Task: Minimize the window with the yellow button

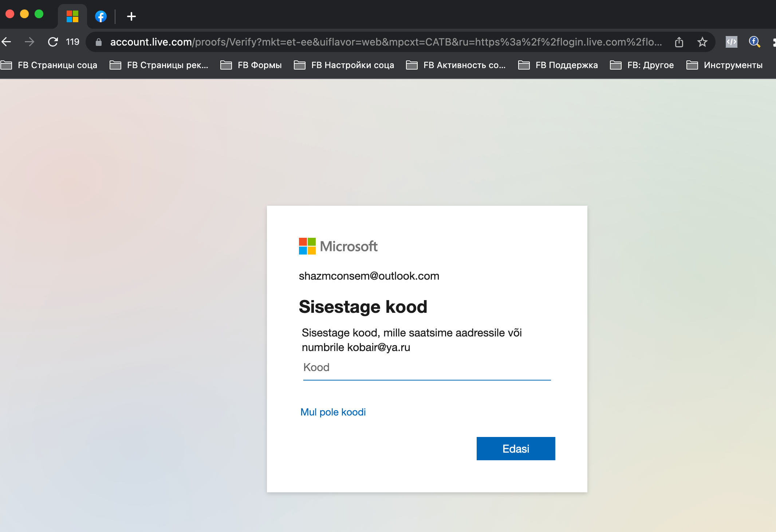Action: coord(24,14)
